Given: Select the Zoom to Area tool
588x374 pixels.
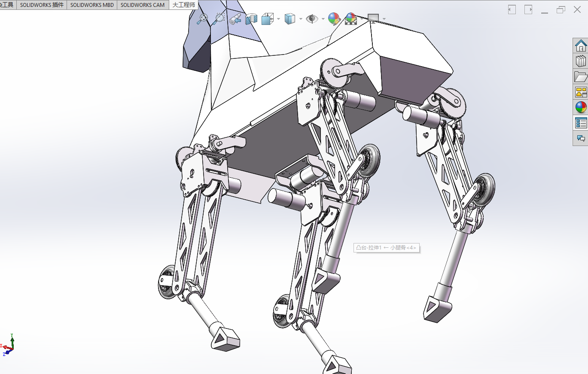Looking at the screenshot, I should pyautogui.click(x=219, y=18).
